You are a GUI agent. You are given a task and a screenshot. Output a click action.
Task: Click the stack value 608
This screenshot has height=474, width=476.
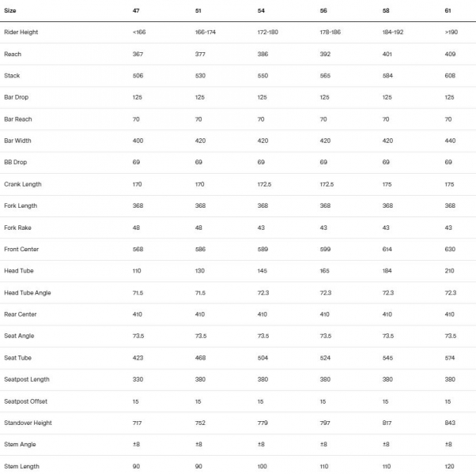450,76
